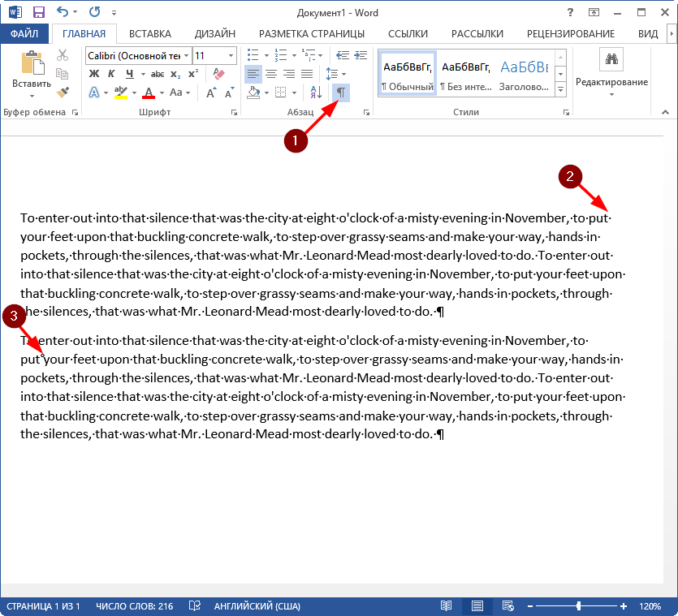
Task: Increase the paragraph indent
Action: [x=361, y=55]
